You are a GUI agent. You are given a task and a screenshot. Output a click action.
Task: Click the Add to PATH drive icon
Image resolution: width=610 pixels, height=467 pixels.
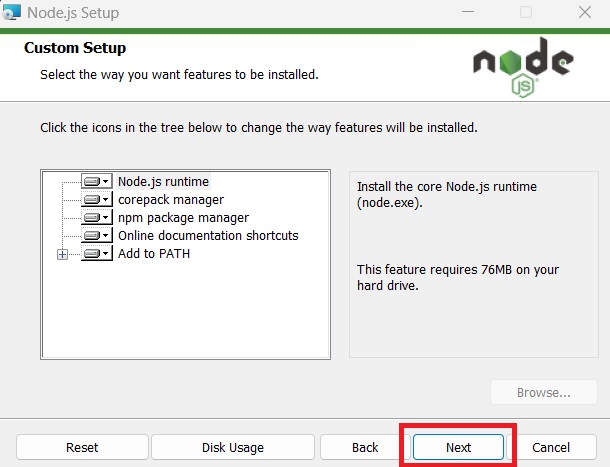coord(92,254)
